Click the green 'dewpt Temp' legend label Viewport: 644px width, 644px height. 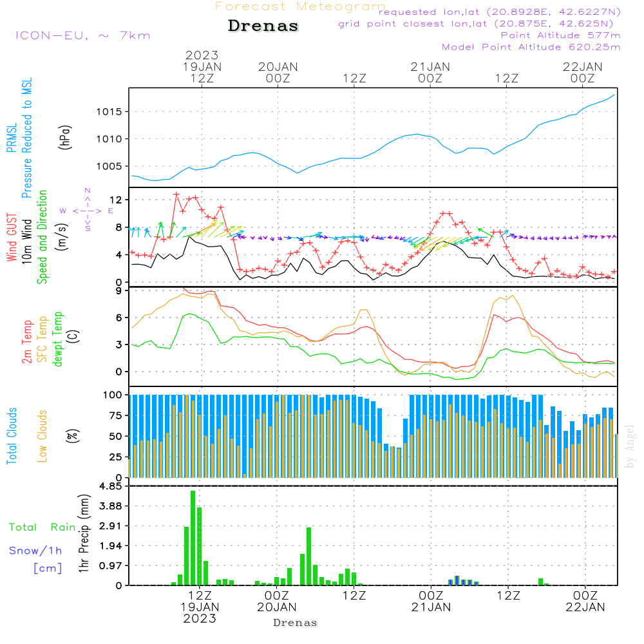(57, 339)
